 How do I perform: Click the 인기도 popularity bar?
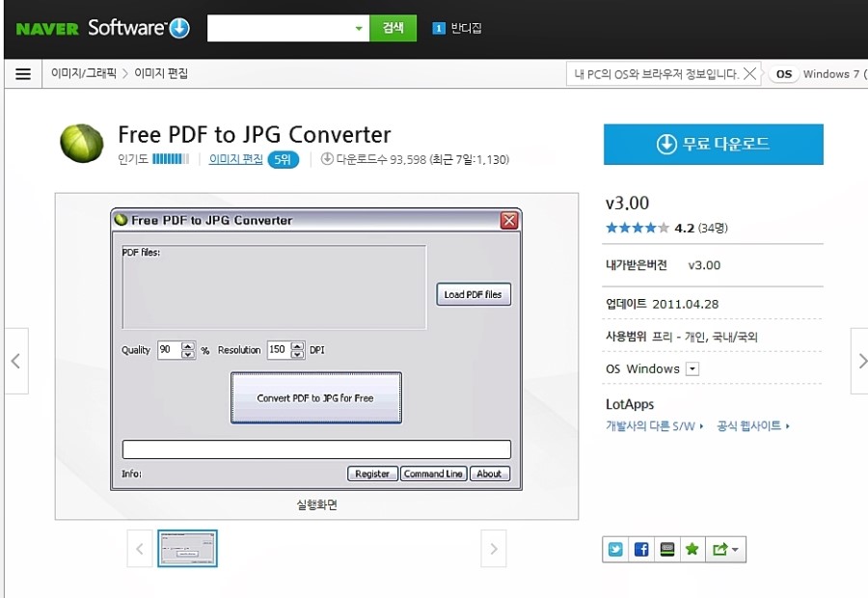tap(171, 159)
